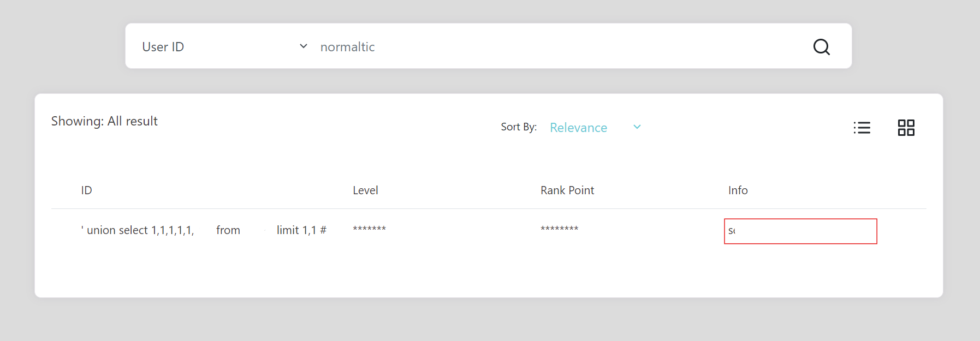Click the Info column header

(x=738, y=190)
